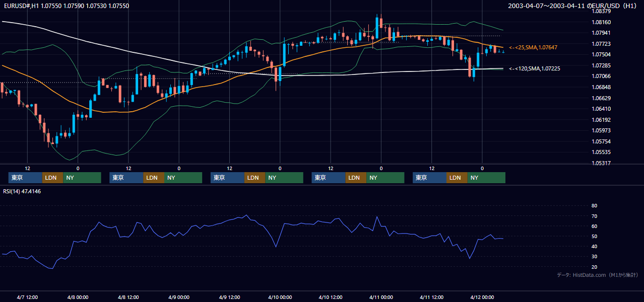This screenshot has height=302, width=644.
Task: Click the RSI(14) 47.4146 indicator label
Action: [22, 191]
